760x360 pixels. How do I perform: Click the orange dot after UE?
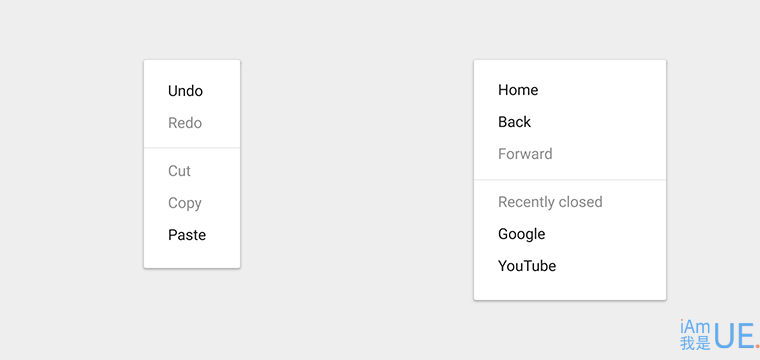[757, 346]
